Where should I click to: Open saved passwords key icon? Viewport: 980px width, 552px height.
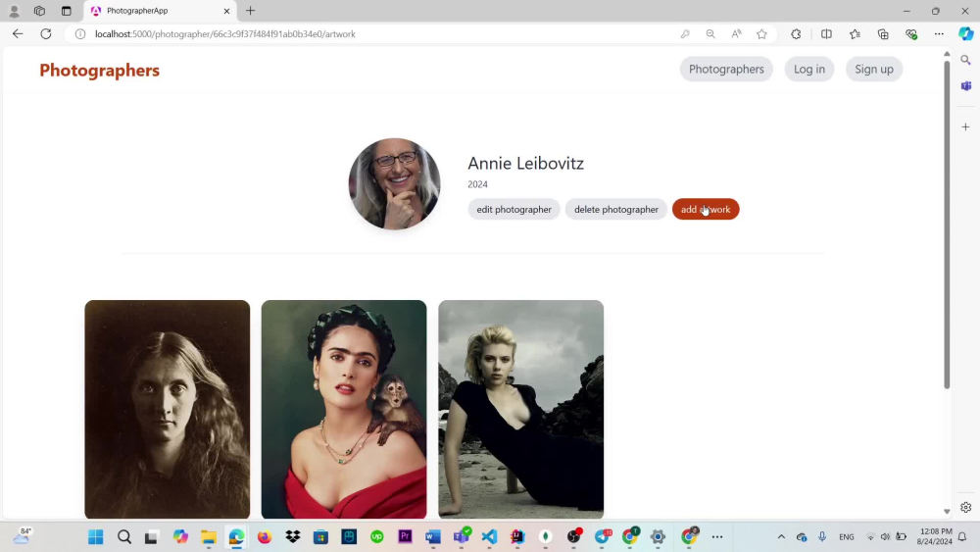(685, 33)
